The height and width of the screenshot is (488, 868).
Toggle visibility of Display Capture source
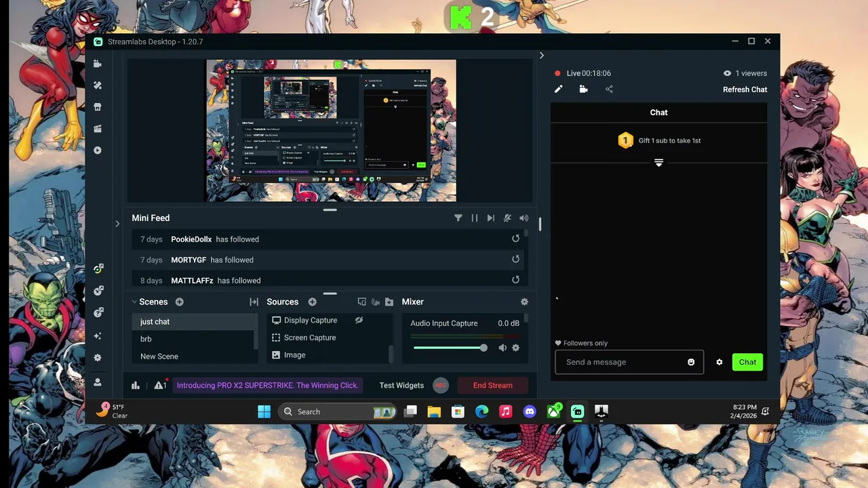[359, 320]
